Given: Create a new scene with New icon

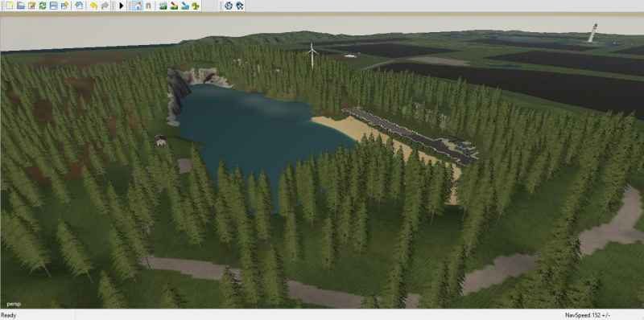Looking at the screenshot, I should click(x=9, y=6).
